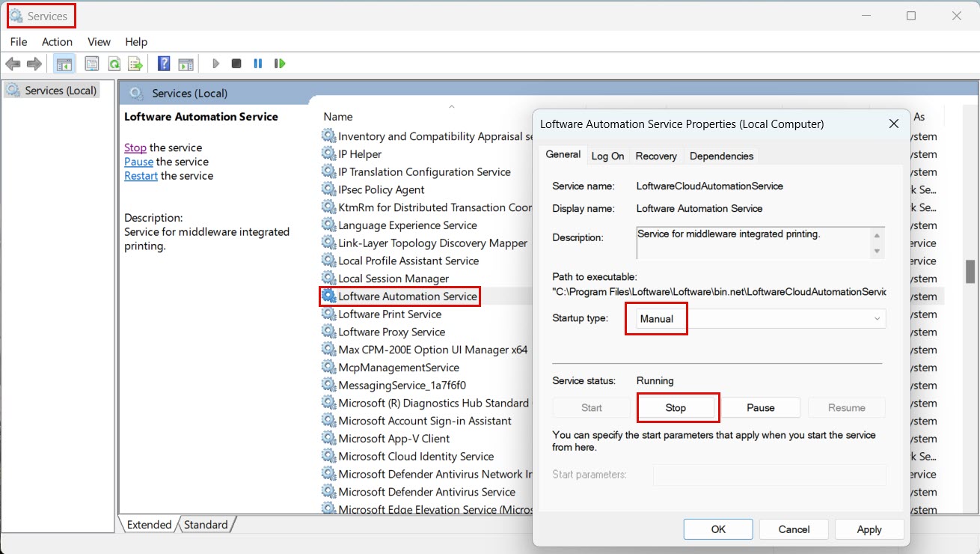Click the Show/Hide Console Tree toolbar icon

coord(64,64)
